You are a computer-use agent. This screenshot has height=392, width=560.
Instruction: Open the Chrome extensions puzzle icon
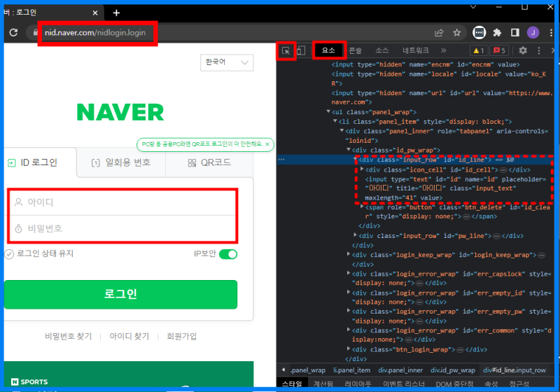tap(497, 33)
